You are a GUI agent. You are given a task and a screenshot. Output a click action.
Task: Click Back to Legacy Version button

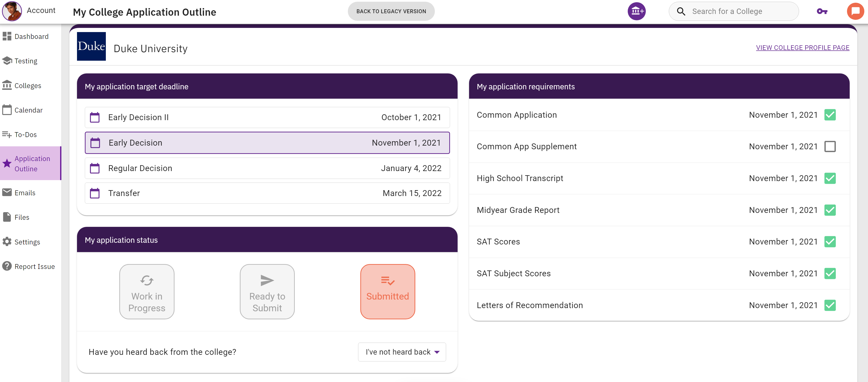(x=391, y=11)
